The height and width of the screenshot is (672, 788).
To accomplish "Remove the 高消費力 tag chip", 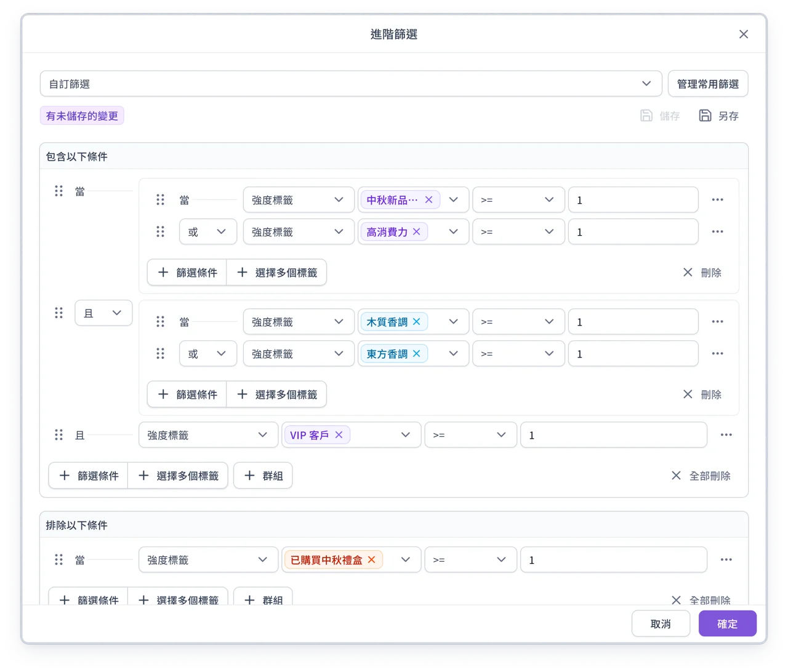I will click(417, 232).
